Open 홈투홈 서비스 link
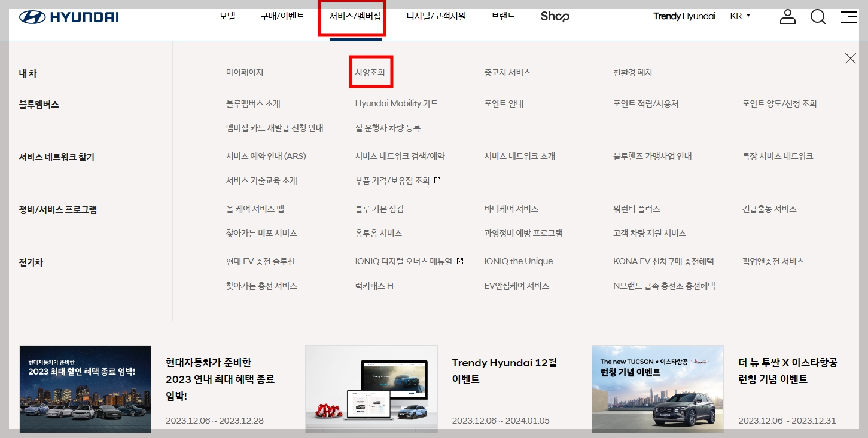 click(379, 233)
